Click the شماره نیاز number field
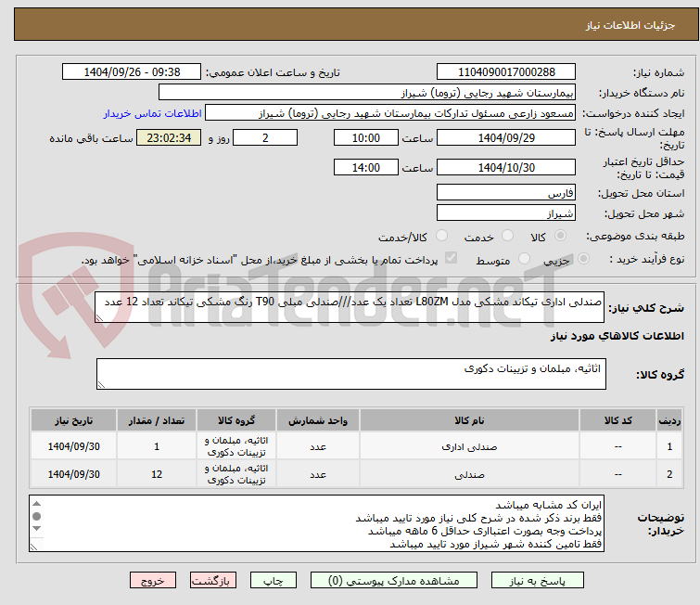Viewport: 700px width, 605px height. pos(506,72)
